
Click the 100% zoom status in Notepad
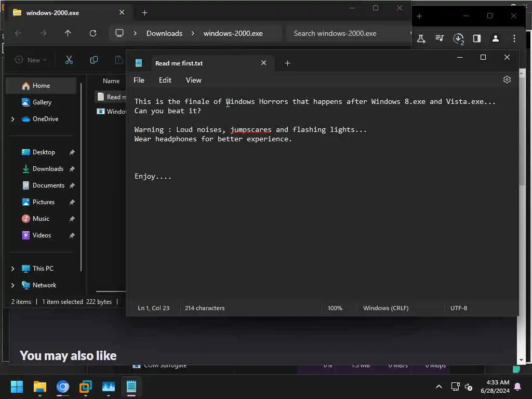(335, 308)
